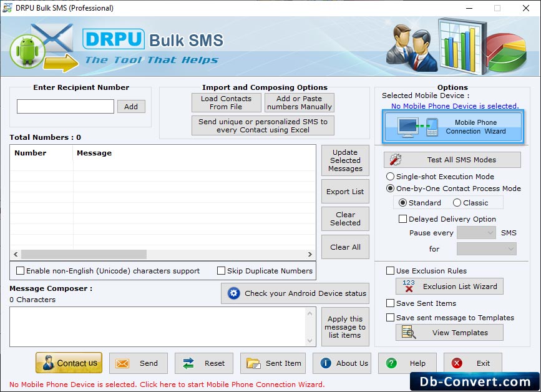541x392 pixels.
Task: Choose Classic mode radio button
Action: coord(457,203)
